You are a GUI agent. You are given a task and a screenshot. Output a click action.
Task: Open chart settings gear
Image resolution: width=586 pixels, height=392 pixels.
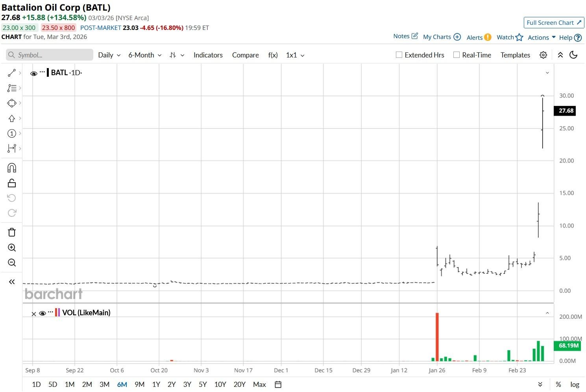coord(543,55)
